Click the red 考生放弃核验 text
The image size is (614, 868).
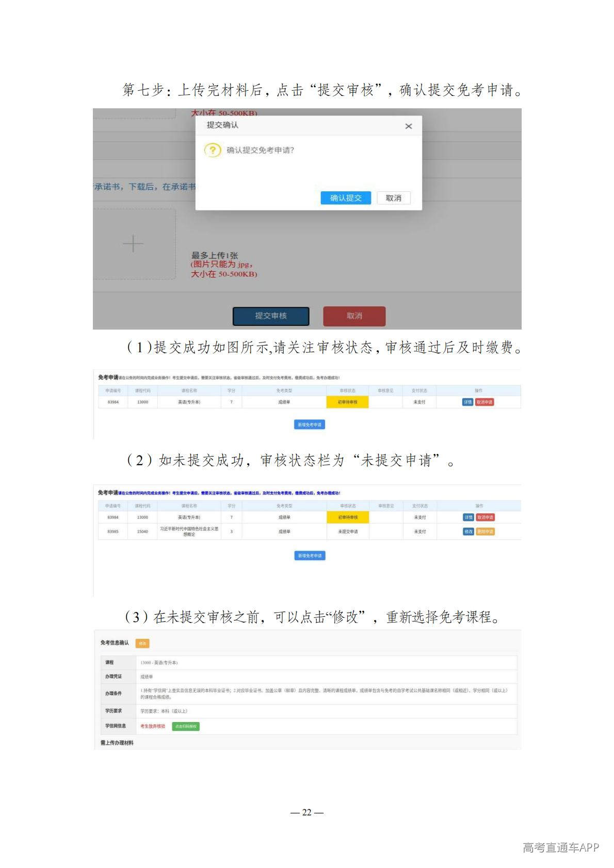click(153, 726)
